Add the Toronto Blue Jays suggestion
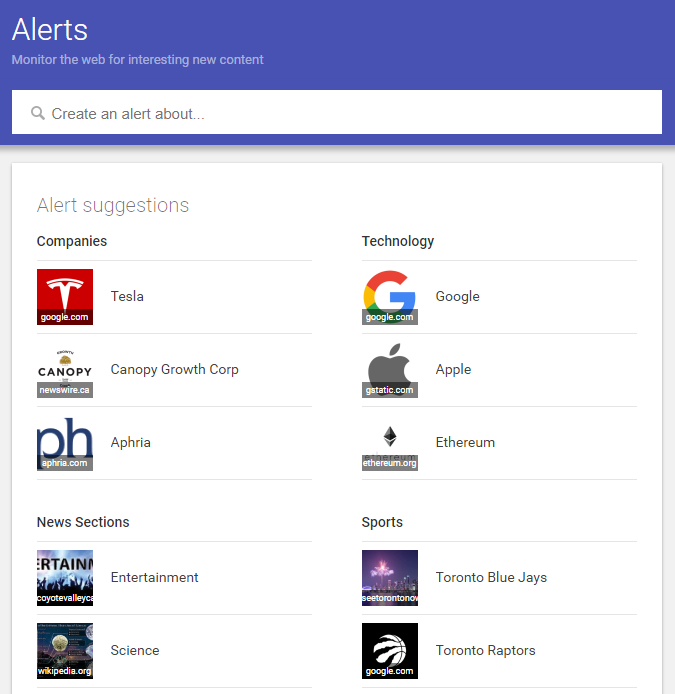This screenshot has width=675, height=694. coord(499,578)
